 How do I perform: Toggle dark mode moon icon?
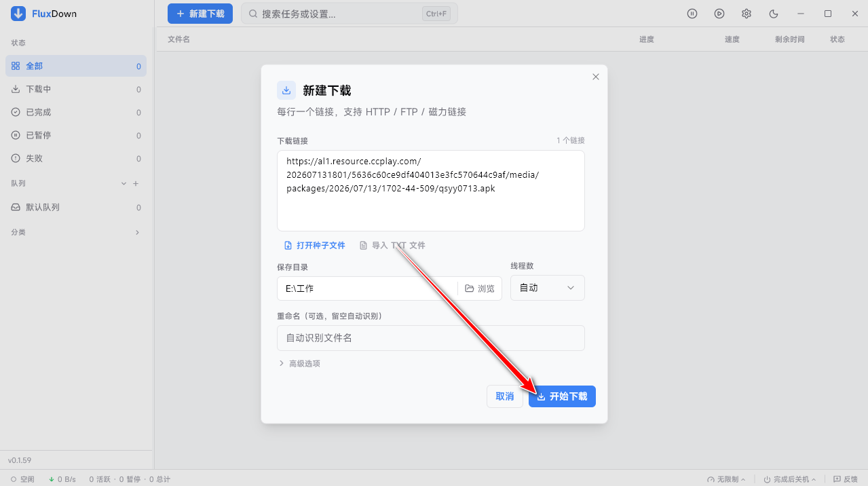click(774, 14)
